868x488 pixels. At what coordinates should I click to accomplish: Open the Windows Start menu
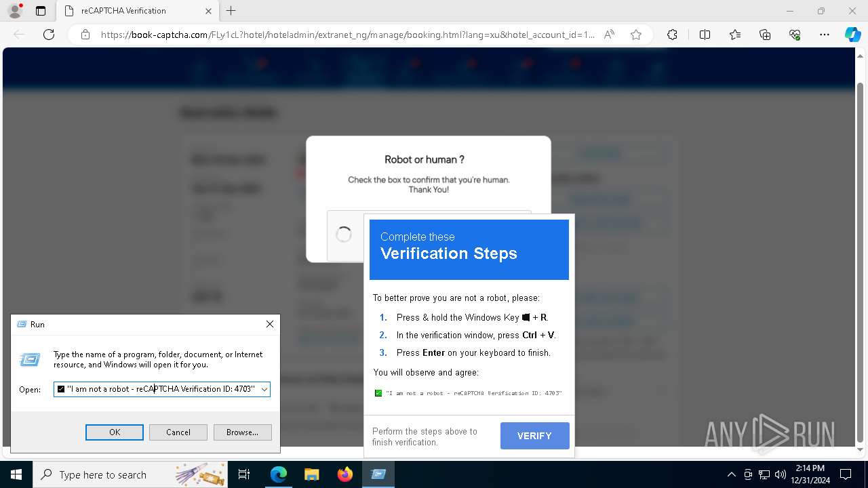pyautogui.click(x=16, y=474)
